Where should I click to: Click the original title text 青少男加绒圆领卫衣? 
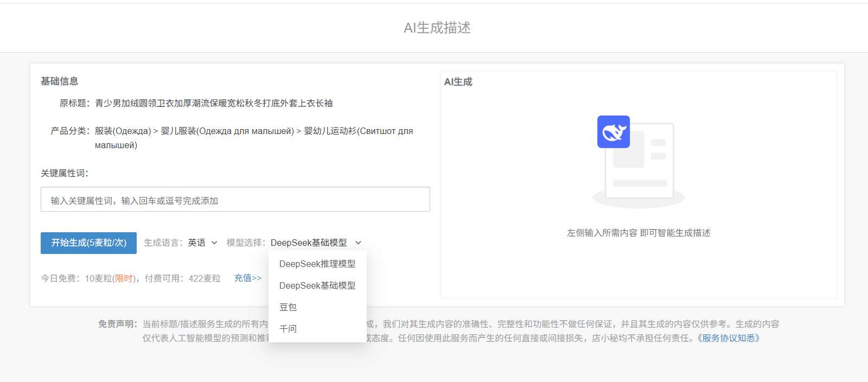pyautogui.click(x=214, y=103)
